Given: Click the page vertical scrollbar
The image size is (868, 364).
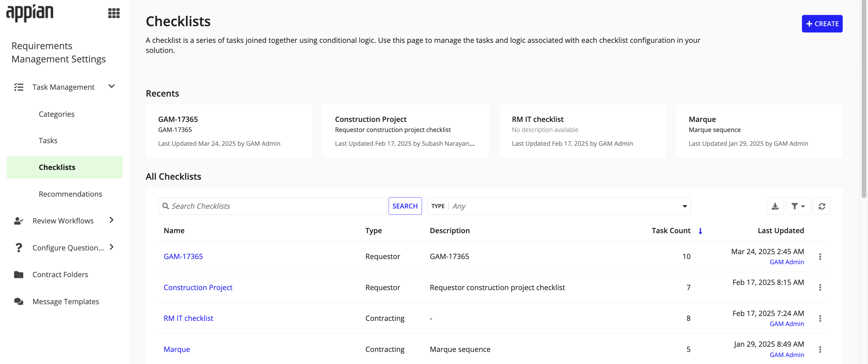Looking at the screenshot, I should click(864, 99).
